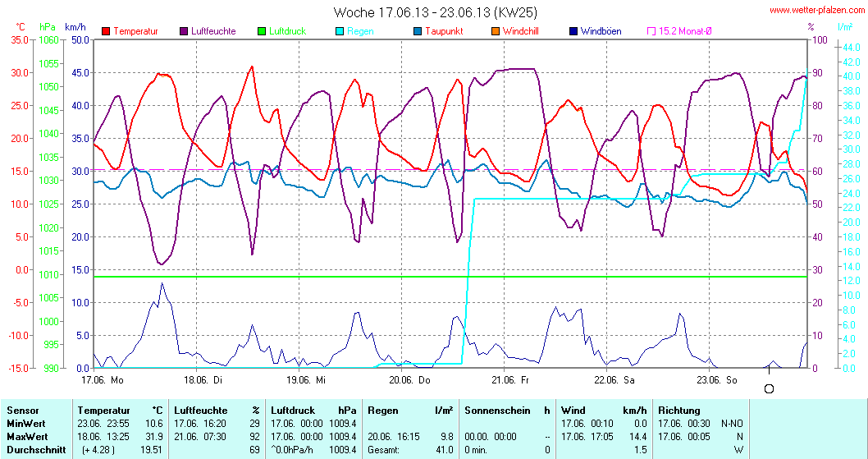Image resolution: width=868 pixels, height=459 pixels.
Task: Click the 0 min. sunshine value
Action: pyautogui.click(x=476, y=450)
